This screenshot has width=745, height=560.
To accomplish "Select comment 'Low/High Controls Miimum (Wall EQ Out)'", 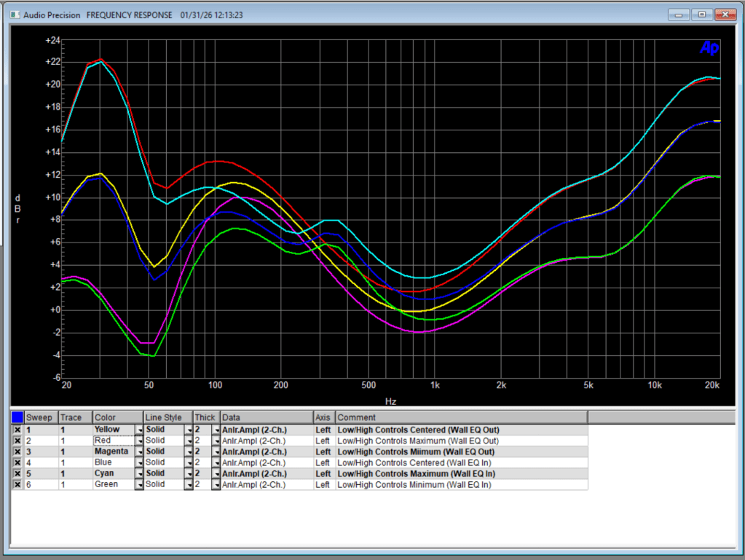I will pos(416,451).
